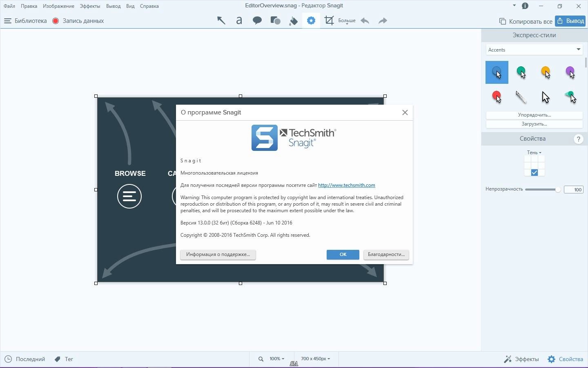Adjust the Непрозрачность opacity slider

pos(543,189)
